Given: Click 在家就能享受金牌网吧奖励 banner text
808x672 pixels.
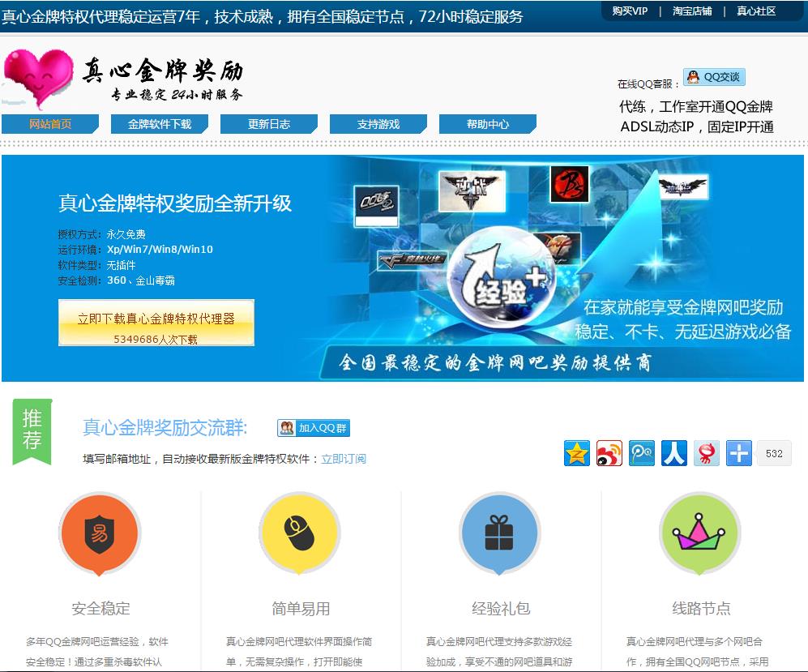Looking at the screenshot, I should [683, 308].
